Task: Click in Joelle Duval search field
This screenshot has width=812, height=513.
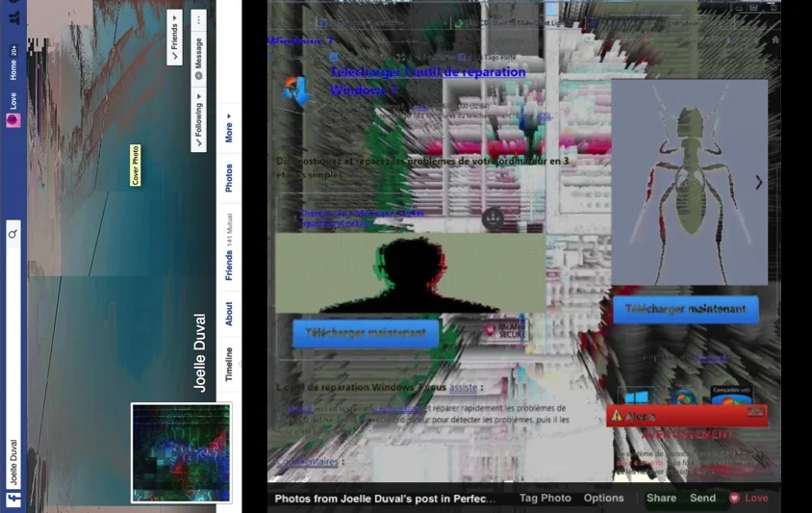Action: pos(13,354)
